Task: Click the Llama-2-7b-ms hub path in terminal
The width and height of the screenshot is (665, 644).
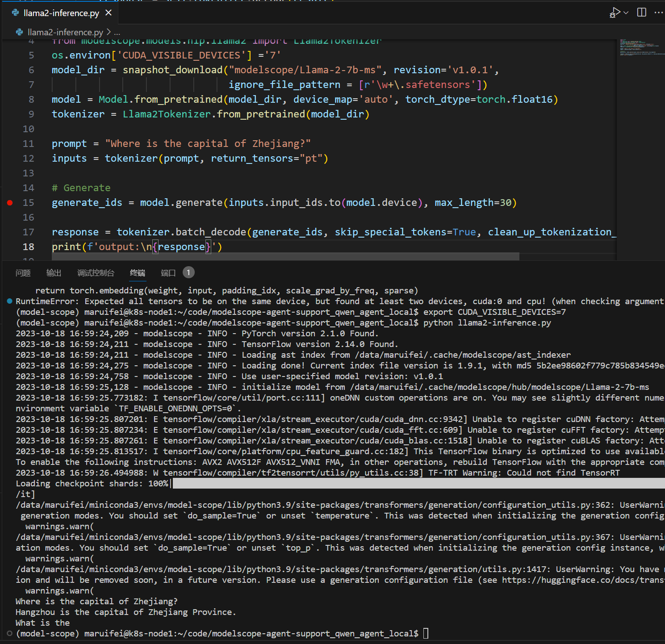Action: click(x=499, y=387)
